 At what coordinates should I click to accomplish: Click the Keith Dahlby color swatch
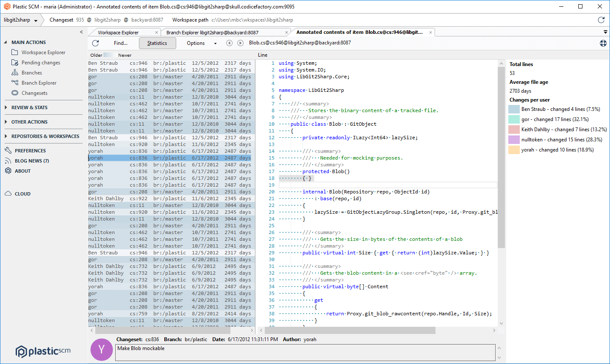pyautogui.click(x=514, y=130)
